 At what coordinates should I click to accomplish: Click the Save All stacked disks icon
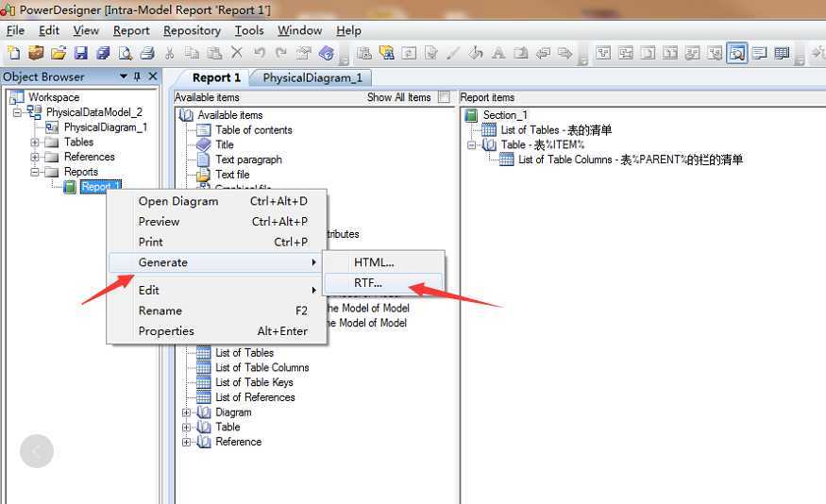coord(103,53)
